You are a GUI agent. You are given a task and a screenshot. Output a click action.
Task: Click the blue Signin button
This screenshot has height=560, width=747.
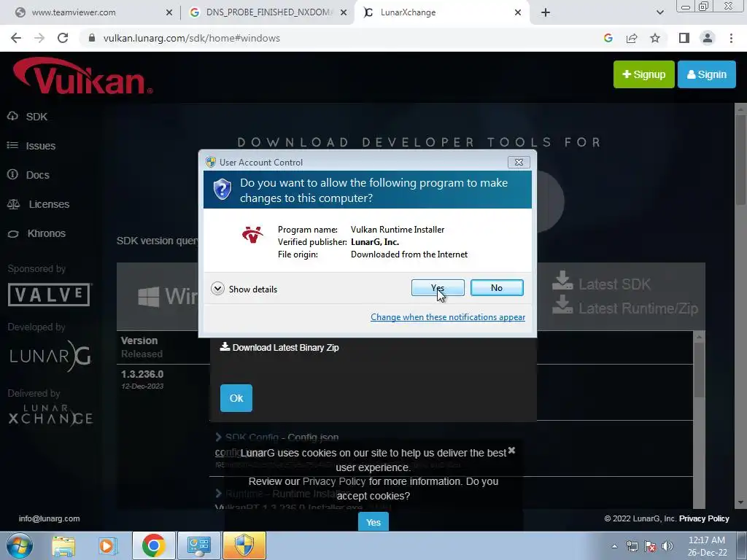[706, 74]
